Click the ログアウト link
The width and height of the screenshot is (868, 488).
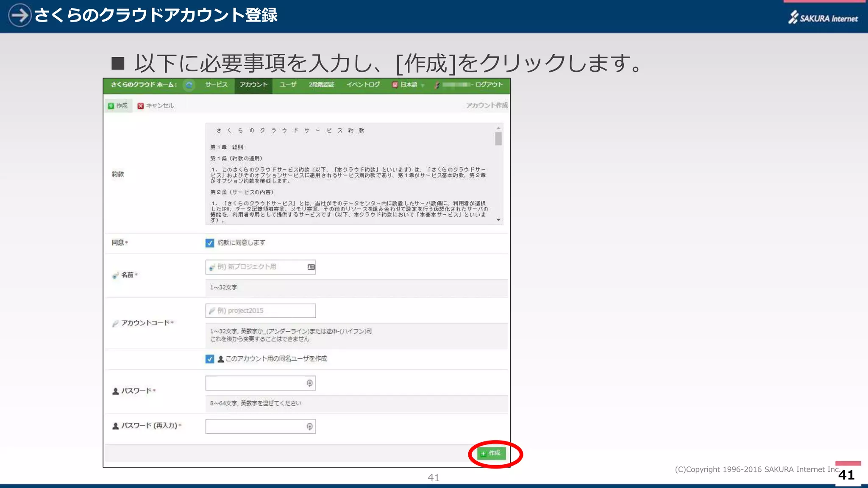click(489, 85)
